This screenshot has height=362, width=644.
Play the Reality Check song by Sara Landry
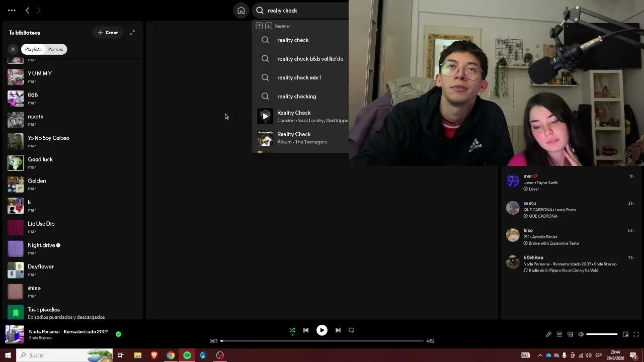point(265,116)
